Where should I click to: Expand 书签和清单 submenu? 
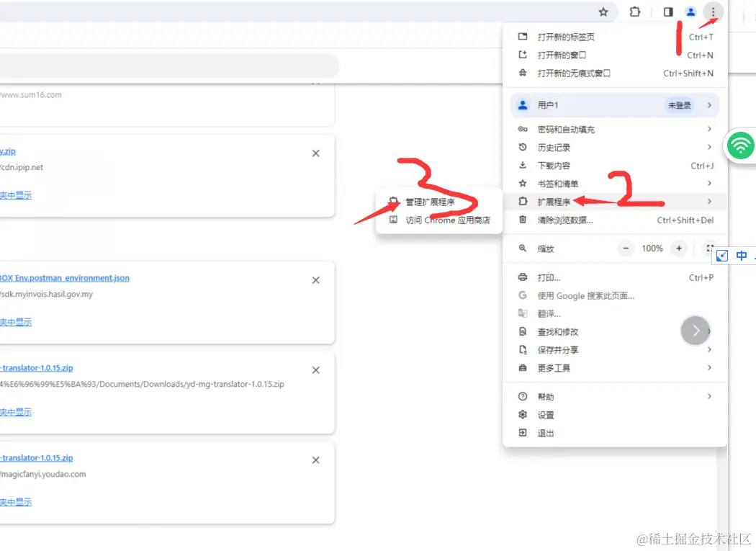coord(615,184)
